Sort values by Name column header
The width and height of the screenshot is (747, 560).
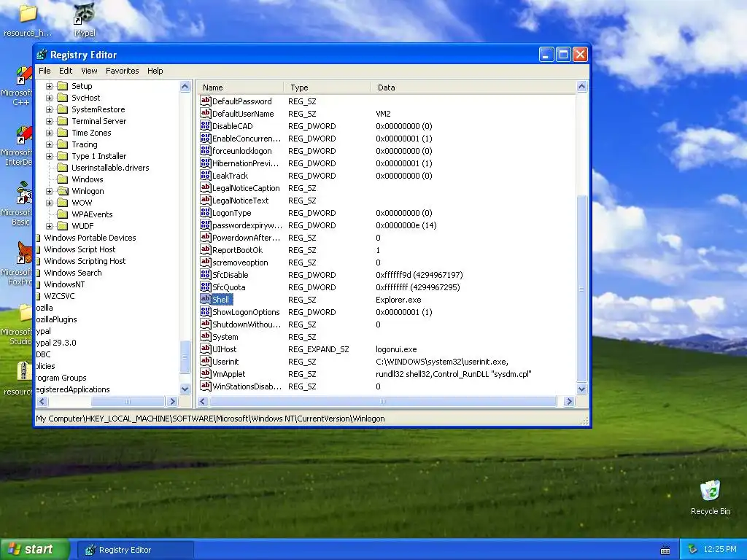(241, 87)
